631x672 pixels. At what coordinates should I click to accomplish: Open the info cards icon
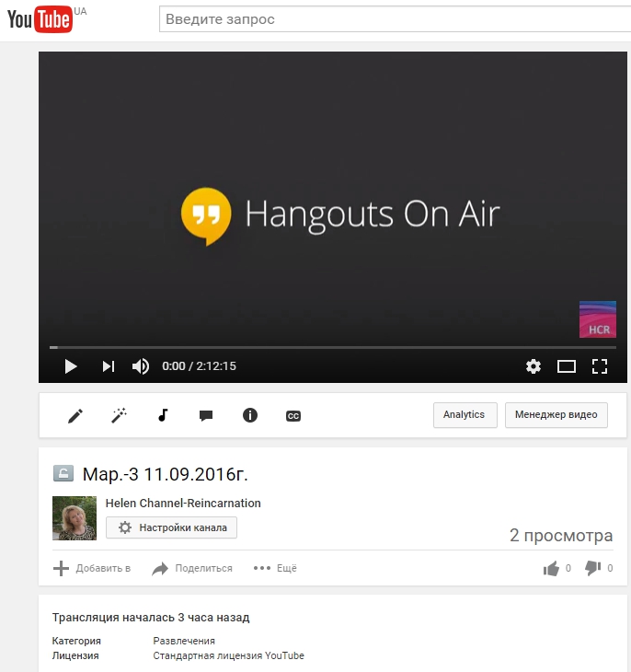coord(249,416)
